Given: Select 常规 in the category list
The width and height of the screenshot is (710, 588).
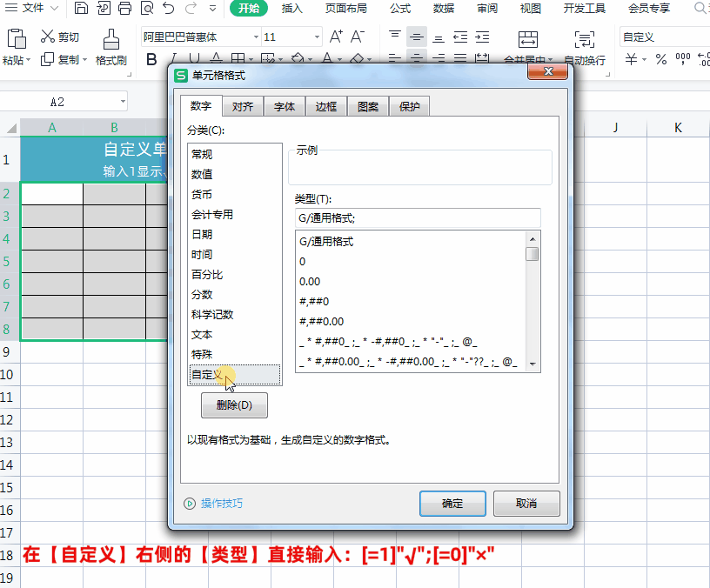Looking at the screenshot, I should pyautogui.click(x=235, y=154).
